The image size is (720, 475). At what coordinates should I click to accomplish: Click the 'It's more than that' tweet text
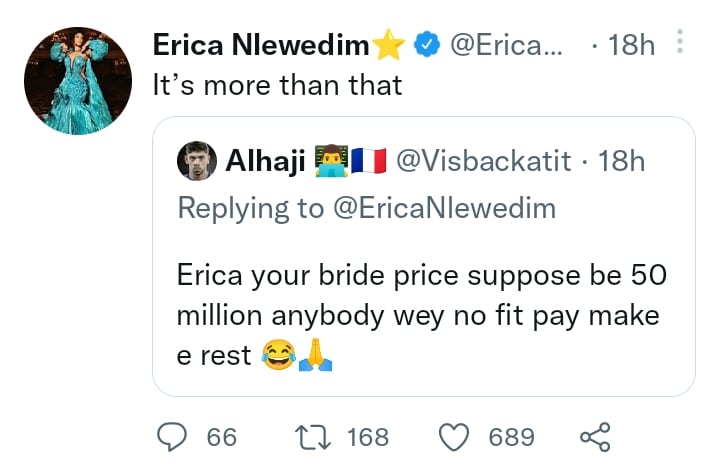[277, 86]
